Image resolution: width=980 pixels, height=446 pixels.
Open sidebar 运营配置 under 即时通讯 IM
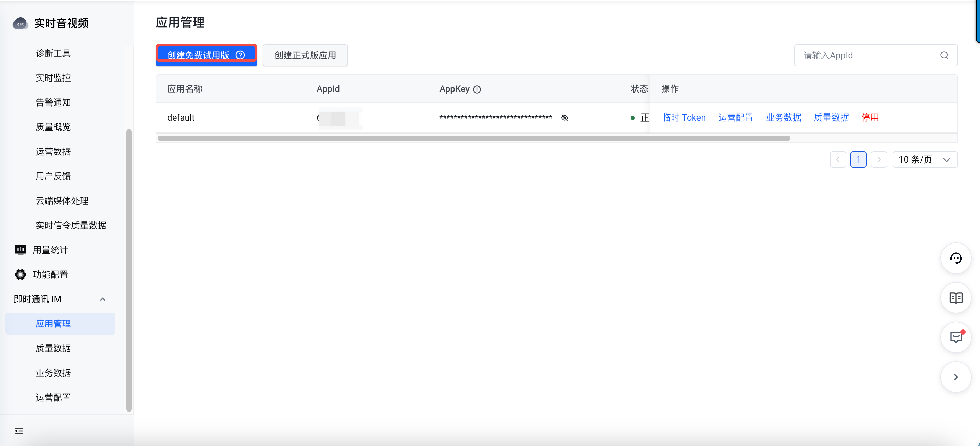click(53, 398)
